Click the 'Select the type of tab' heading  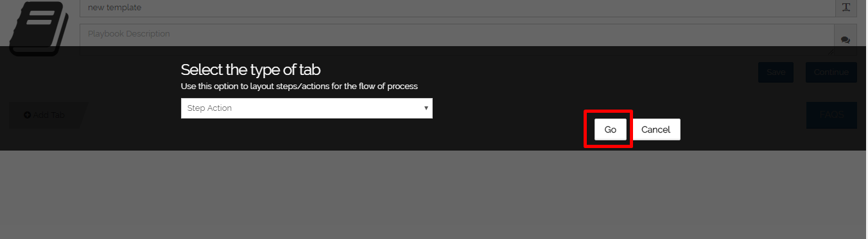(x=250, y=70)
